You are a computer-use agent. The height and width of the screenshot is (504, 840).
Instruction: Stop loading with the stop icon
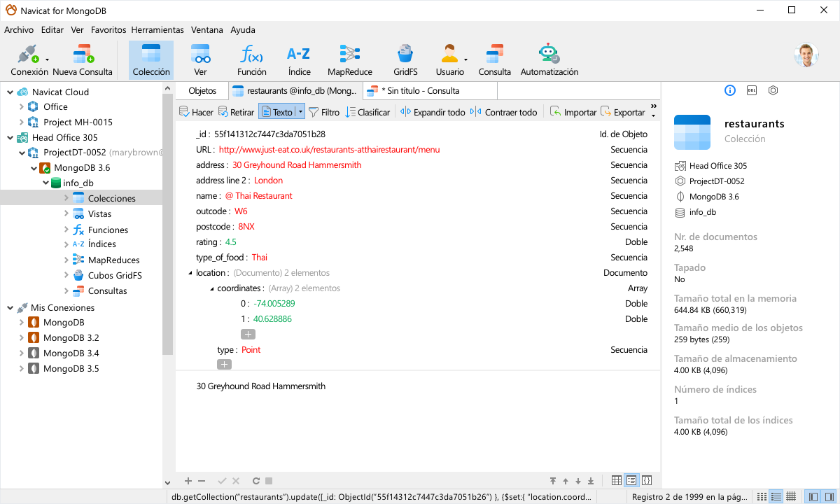tap(269, 481)
